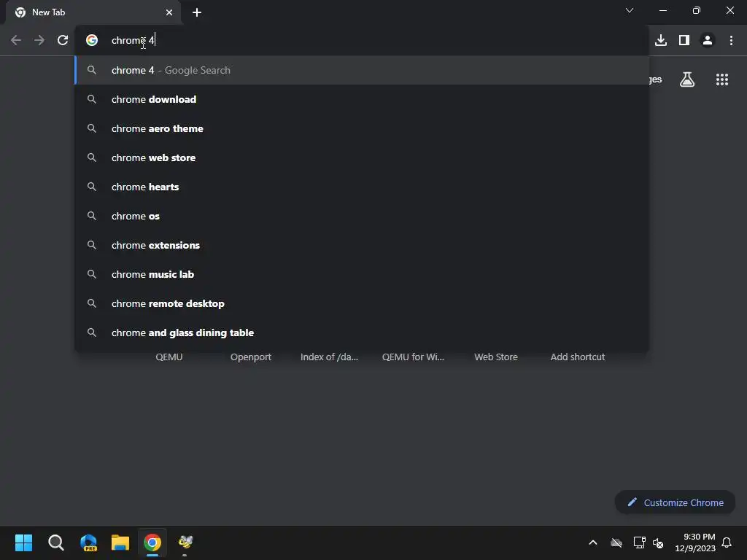Click the Customize Chrome button
Image resolution: width=747 pixels, height=560 pixels.
(x=675, y=502)
